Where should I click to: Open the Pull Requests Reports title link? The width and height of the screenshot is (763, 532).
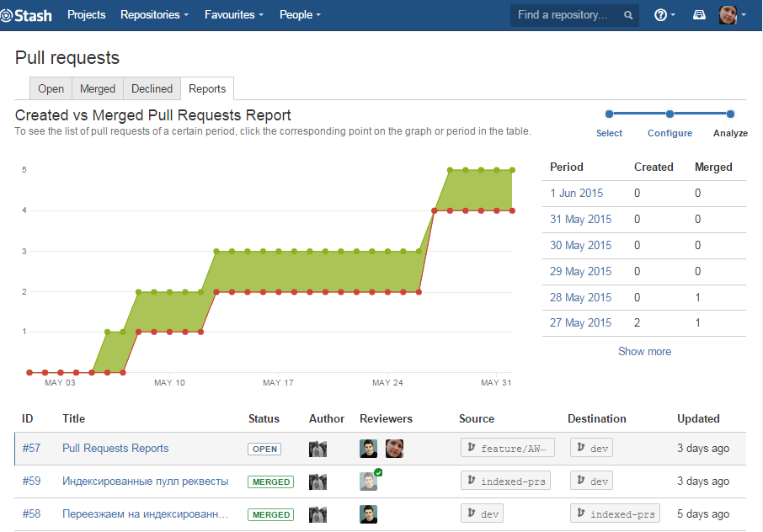pos(115,449)
